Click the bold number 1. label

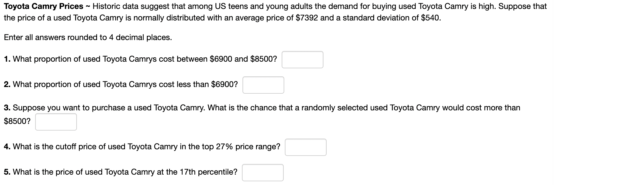click(7, 59)
